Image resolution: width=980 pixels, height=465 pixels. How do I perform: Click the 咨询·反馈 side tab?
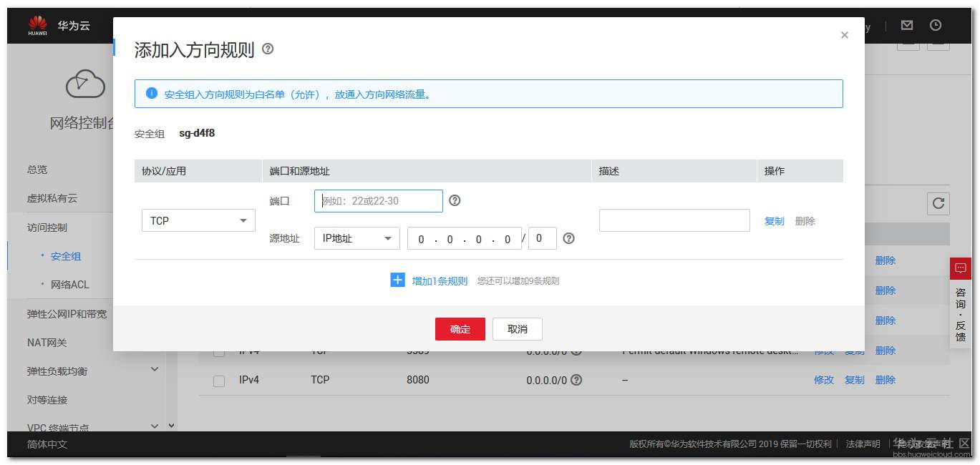961,314
